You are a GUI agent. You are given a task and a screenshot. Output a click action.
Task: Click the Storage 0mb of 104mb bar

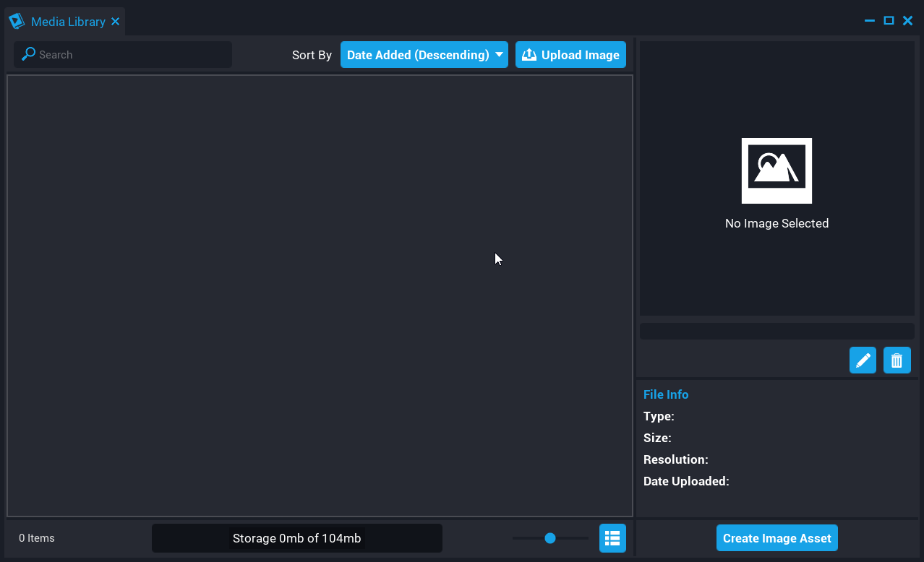[x=296, y=538]
